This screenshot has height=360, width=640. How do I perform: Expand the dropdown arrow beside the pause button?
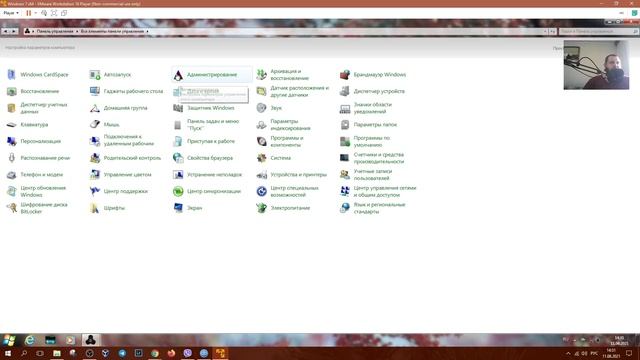coord(36,13)
